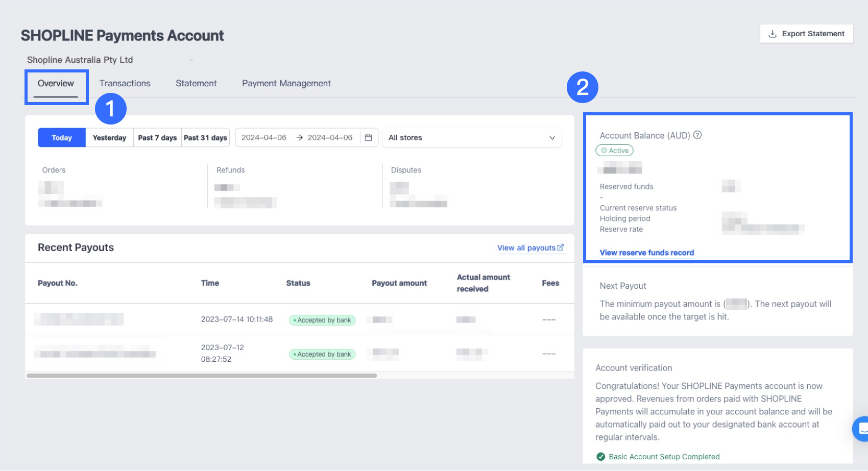868x471 pixels.
Task: Click the Basic Account Setup Completed text
Action: click(x=664, y=457)
